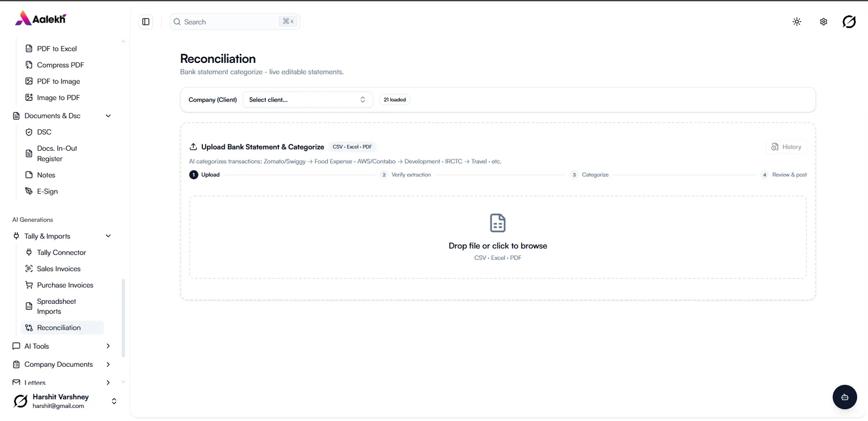The width and height of the screenshot is (868, 421).
Task: Click step 4 Review & post
Action: pyautogui.click(x=784, y=175)
